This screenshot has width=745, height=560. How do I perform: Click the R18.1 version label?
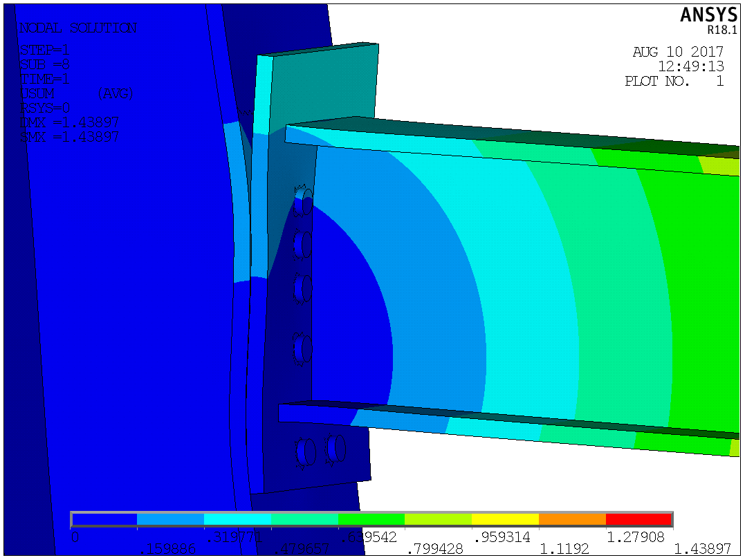click(x=721, y=30)
